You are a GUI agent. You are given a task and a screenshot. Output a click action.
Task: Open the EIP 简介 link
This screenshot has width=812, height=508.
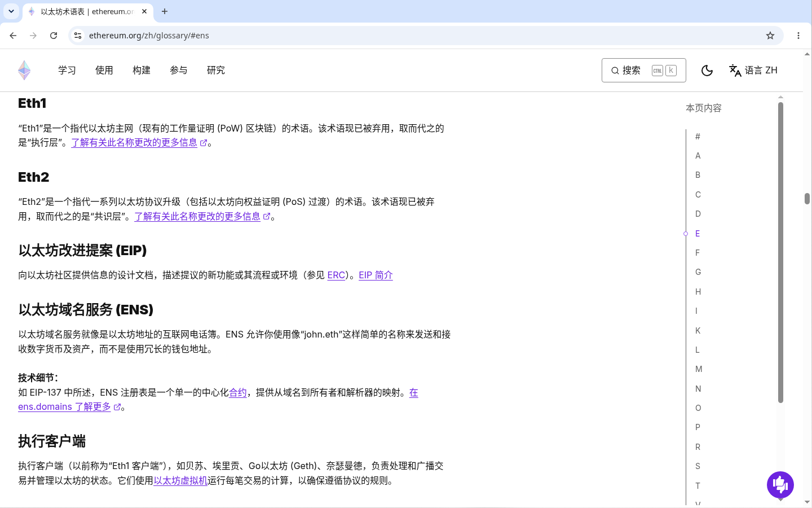(376, 275)
